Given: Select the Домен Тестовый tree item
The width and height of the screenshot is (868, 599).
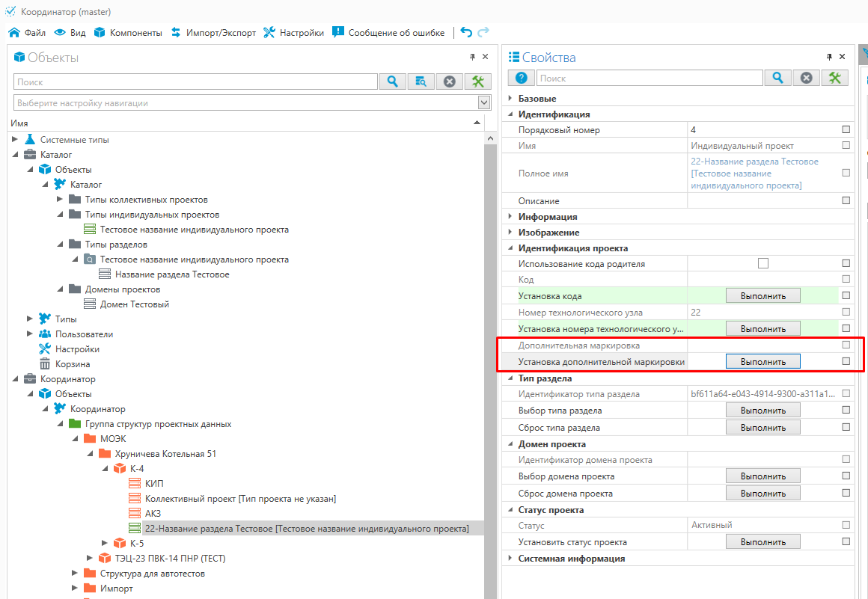Looking at the screenshot, I should coord(134,304).
